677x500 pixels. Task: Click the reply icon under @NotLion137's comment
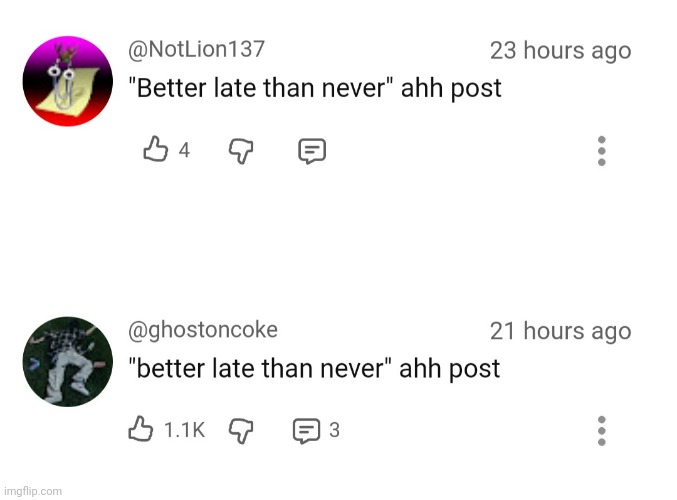pyautogui.click(x=312, y=151)
